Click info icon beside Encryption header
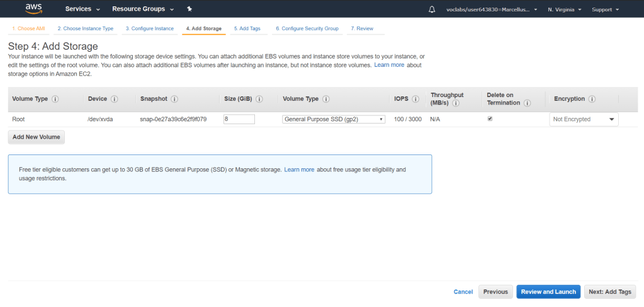644x307 pixels. coord(592,99)
